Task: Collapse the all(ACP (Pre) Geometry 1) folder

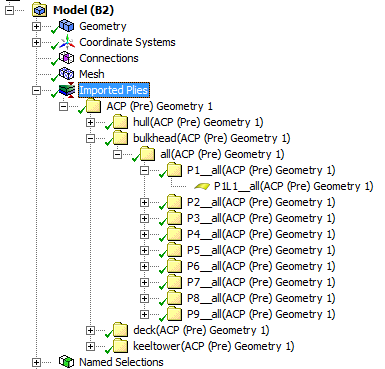Action: pyautogui.click(x=117, y=154)
